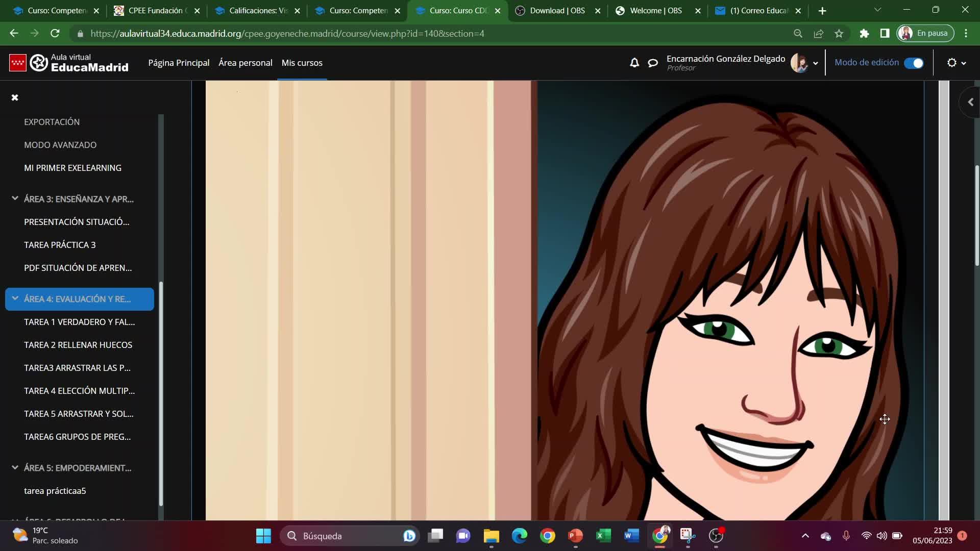Open TAREA 2 RELLENAR HUECOS
Image resolution: width=980 pixels, height=551 pixels.
pos(78,345)
